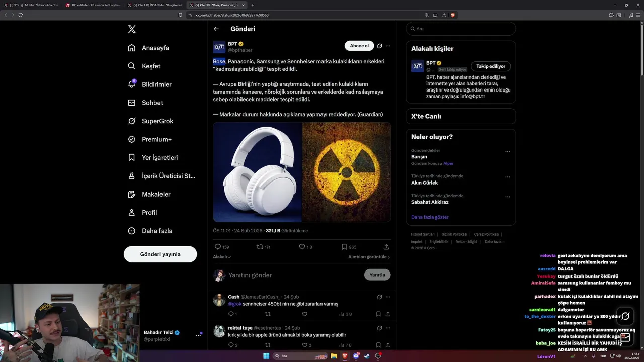Viewport: 644px width, 362px height.
Task: Switch to 1 IQ İNSANLAR browser tab
Action: click(x=154, y=5)
